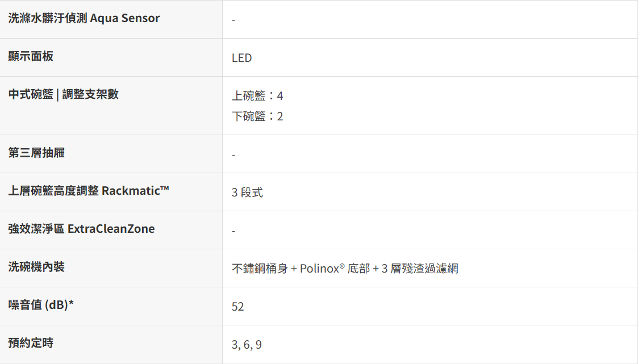Image resolution: width=638 pixels, height=364 pixels.
Task: Select the 上碗籃：4 value text
Action: click(257, 96)
